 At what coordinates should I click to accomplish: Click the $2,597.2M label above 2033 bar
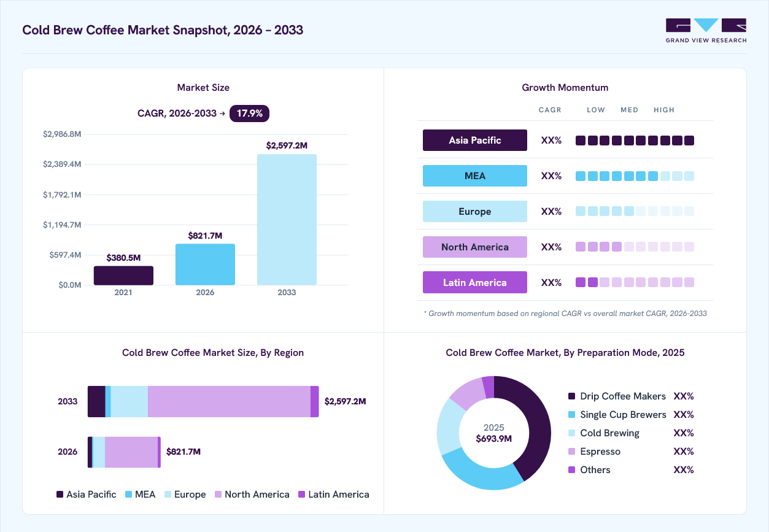click(287, 145)
